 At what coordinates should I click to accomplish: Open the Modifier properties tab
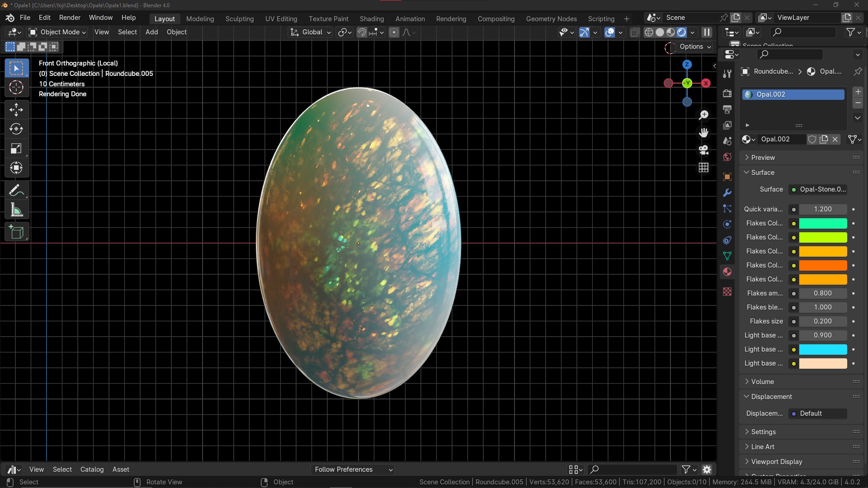727,192
